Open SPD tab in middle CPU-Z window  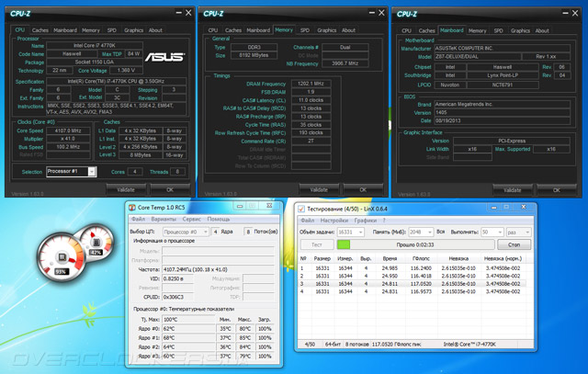click(x=305, y=30)
